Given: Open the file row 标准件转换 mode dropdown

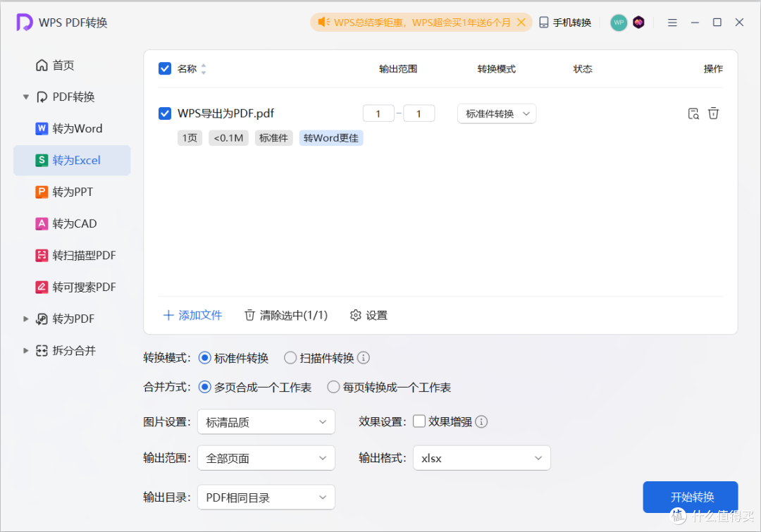Looking at the screenshot, I should point(497,113).
